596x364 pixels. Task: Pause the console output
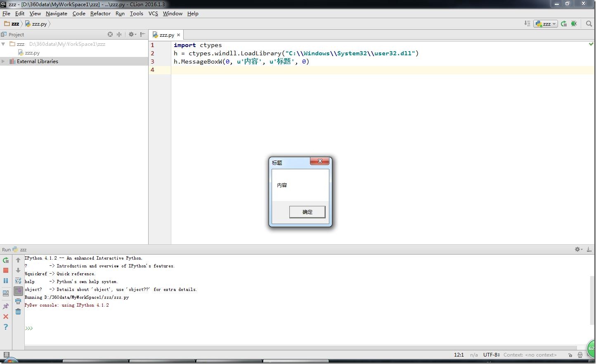pos(6,281)
